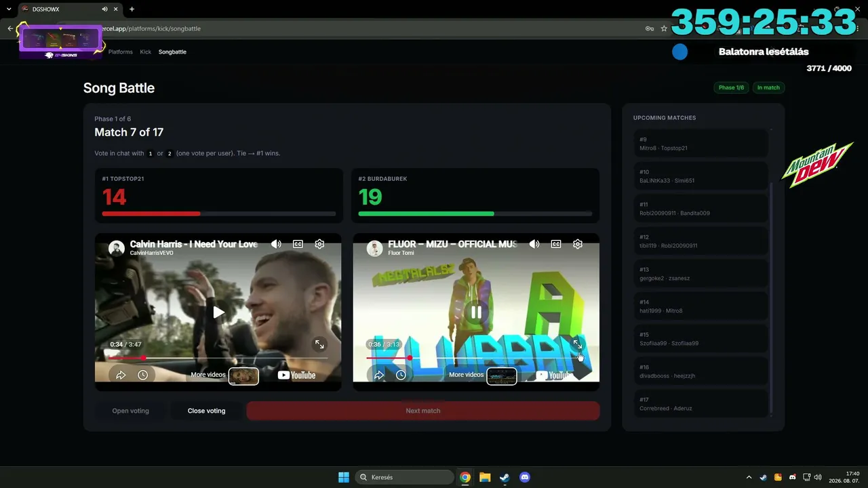Open settings gear on Calvin Harris video
This screenshot has width=868, height=488.
pyautogui.click(x=319, y=244)
